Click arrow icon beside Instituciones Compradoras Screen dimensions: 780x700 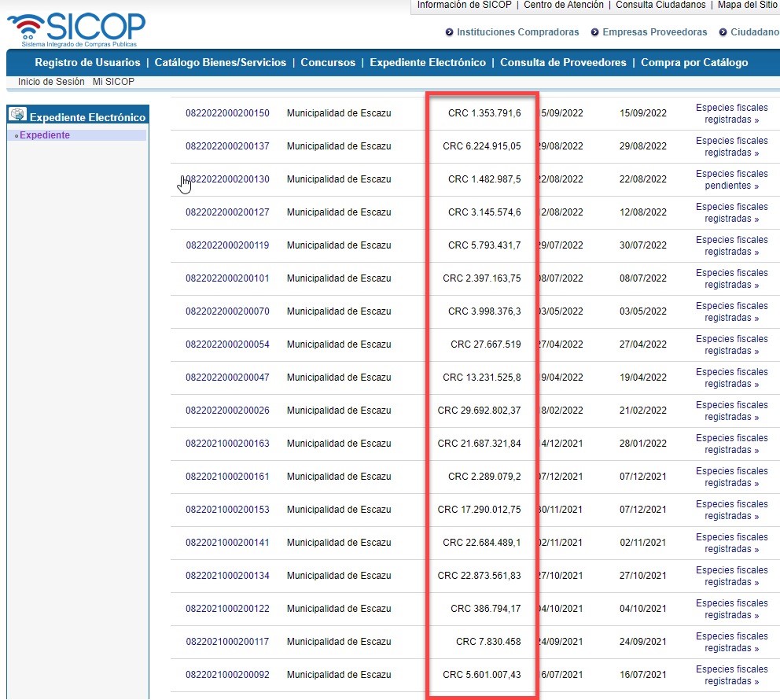click(449, 32)
